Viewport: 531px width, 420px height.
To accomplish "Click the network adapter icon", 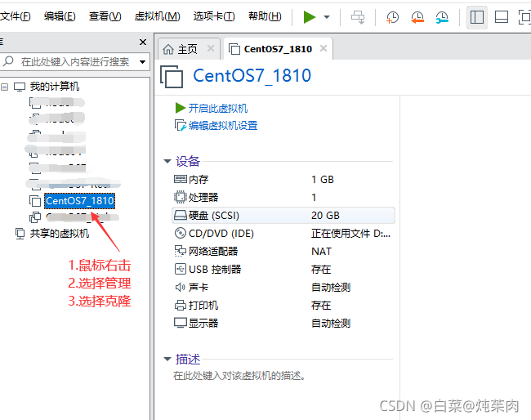I will click(x=181, y=251).
